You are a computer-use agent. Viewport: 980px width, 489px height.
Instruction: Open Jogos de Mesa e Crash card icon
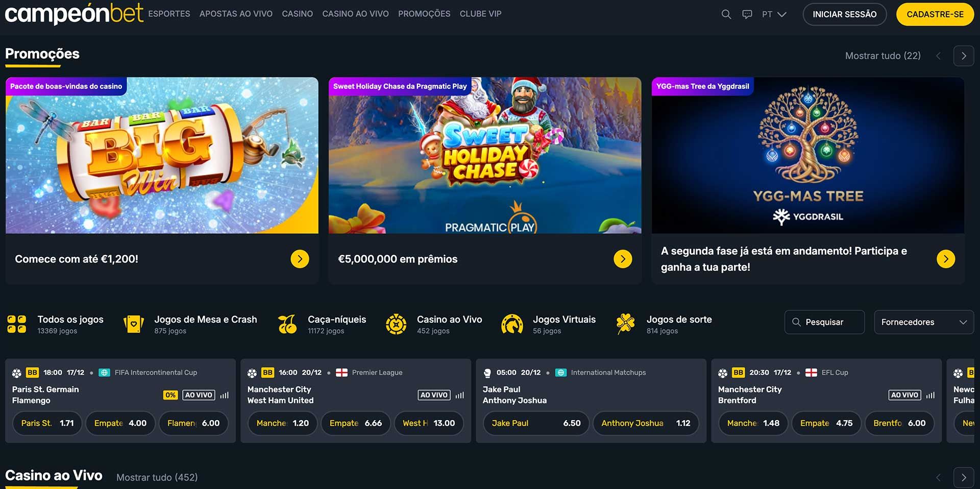click(x=134, y=324)
